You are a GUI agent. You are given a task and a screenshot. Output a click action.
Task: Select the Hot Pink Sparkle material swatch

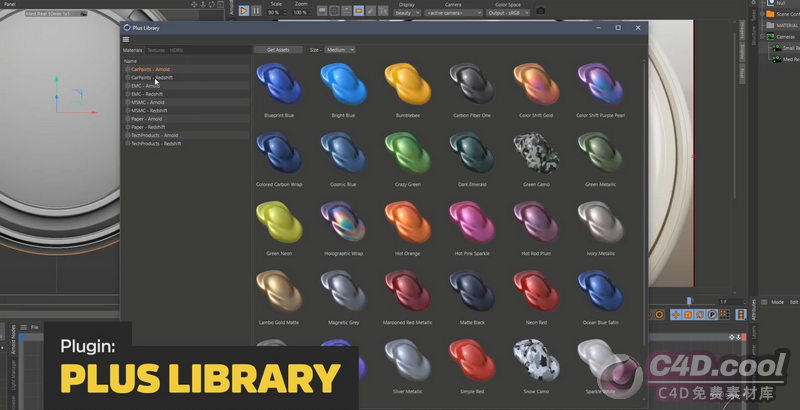[472, 221]
